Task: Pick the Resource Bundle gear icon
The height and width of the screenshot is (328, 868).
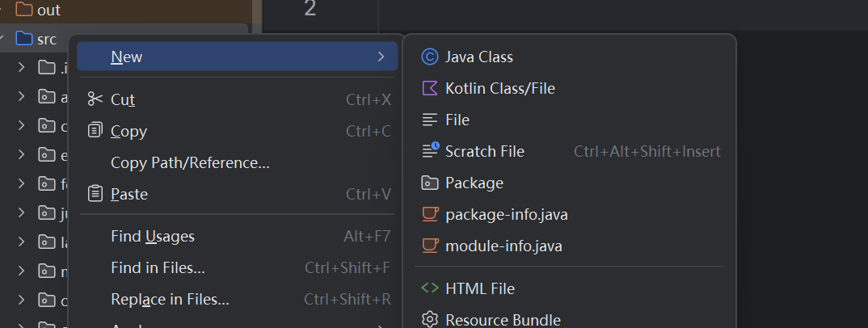Action: click(x=430, y=319)
